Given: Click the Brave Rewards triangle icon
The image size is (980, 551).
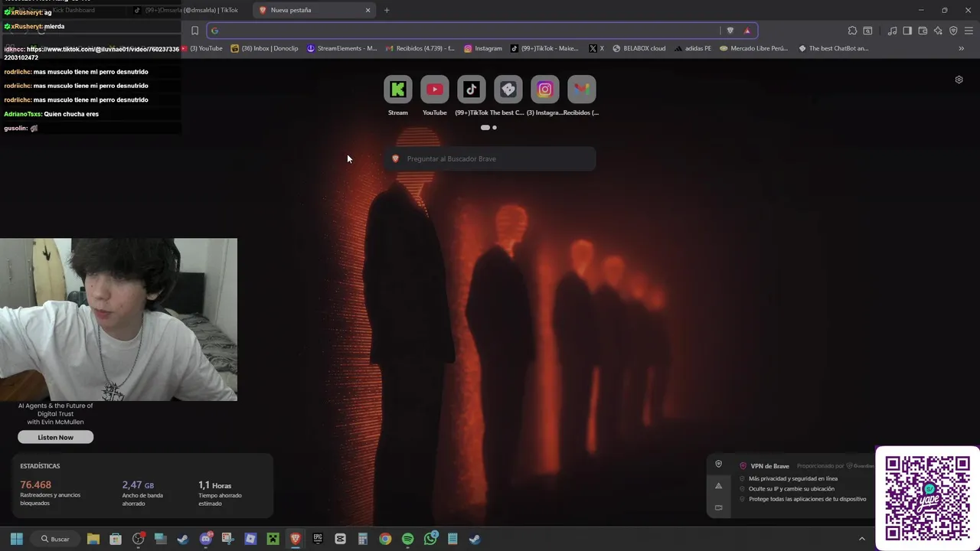Looking at the screenshot, I should click(x=747, y=31).
